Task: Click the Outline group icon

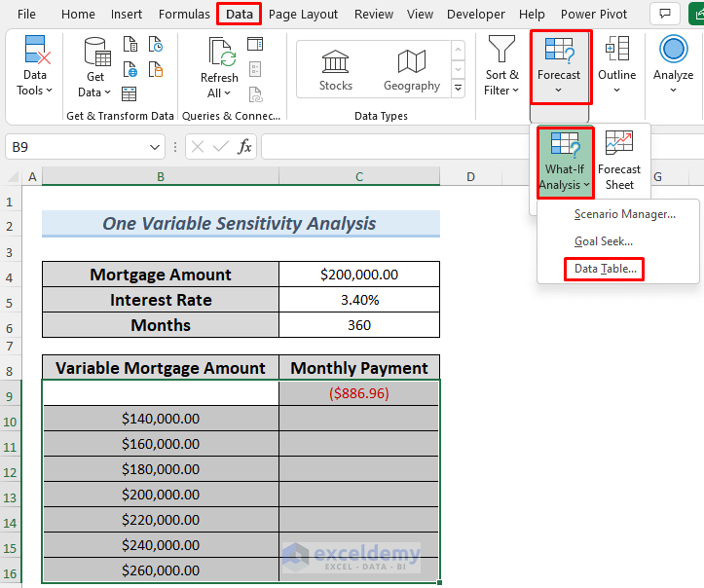Action: [617, 49]
